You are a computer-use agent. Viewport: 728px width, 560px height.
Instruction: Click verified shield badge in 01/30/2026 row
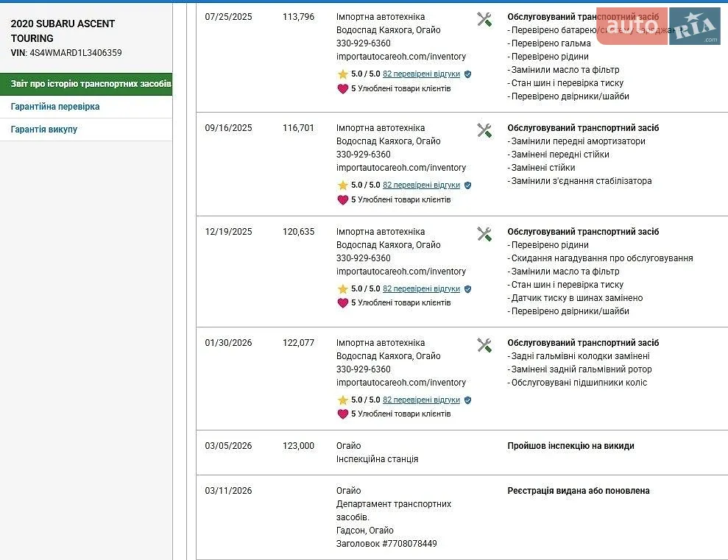click(467, 400)
